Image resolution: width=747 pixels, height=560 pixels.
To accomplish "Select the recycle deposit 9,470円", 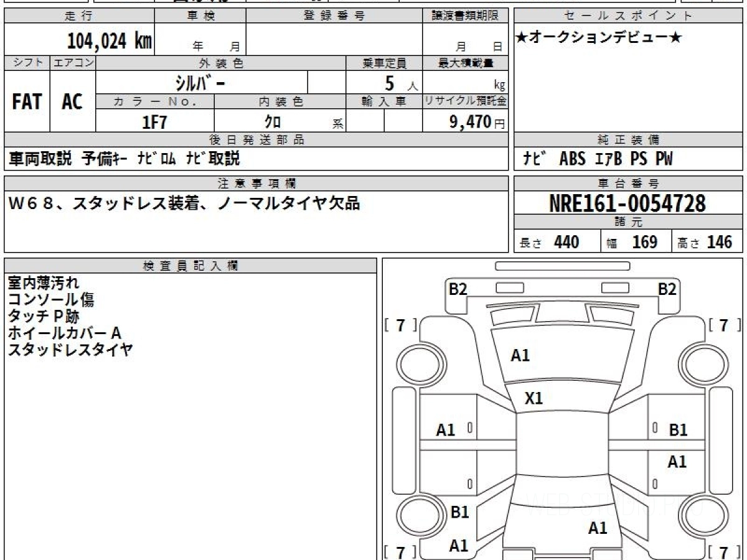I will (477, 122).
